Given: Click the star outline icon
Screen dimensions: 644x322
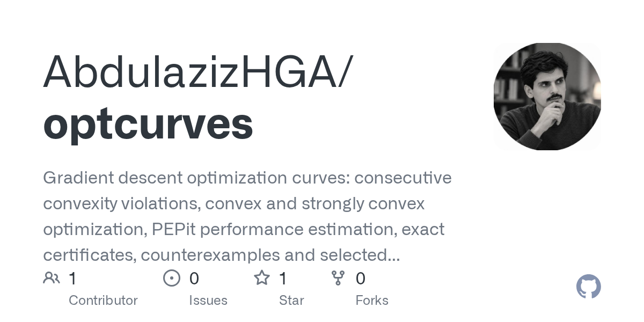Looking at the screenshot, I should 261,278.
